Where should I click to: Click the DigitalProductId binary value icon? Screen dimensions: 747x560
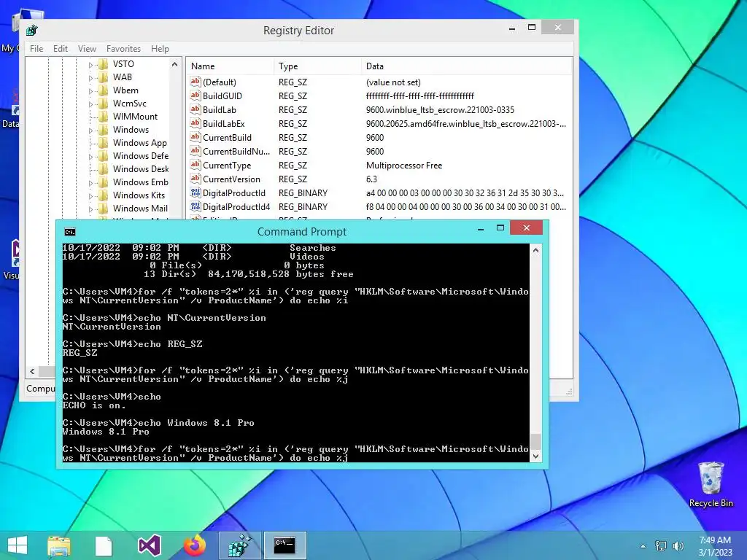click(x=196, y=192)
